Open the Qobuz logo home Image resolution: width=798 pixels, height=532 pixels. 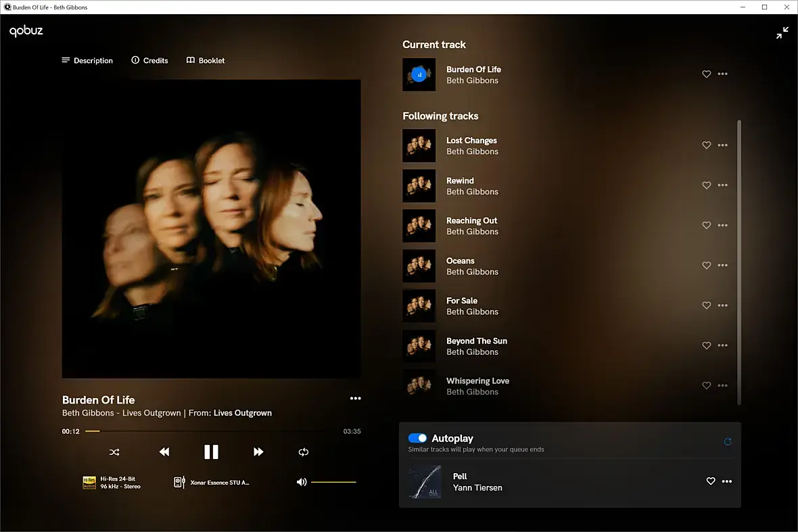coord(26,31)
